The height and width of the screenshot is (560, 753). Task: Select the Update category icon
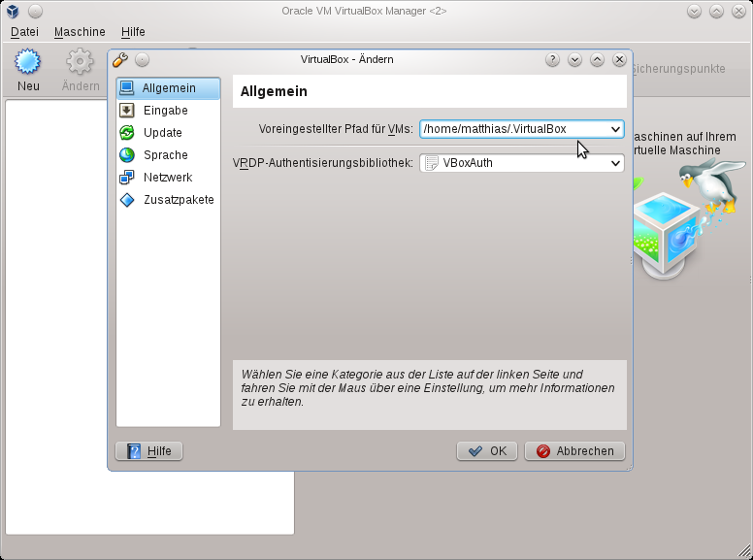(127, 133)
